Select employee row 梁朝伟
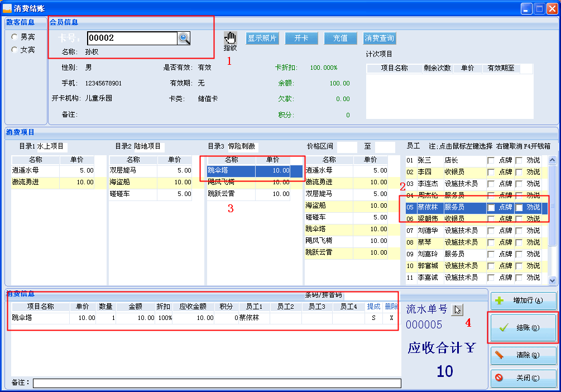 click(x=477, y=219)
